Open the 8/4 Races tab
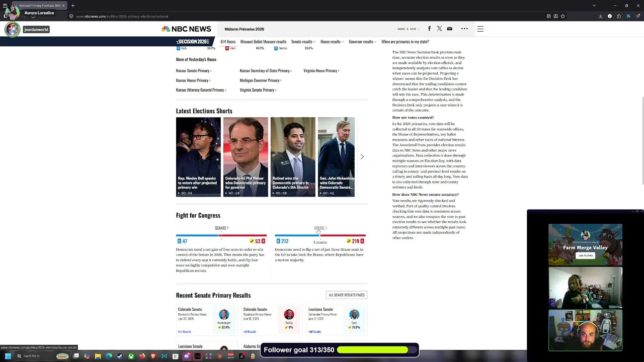The height and width of the screenshot is (362, 644). click(x=228, y=42)
